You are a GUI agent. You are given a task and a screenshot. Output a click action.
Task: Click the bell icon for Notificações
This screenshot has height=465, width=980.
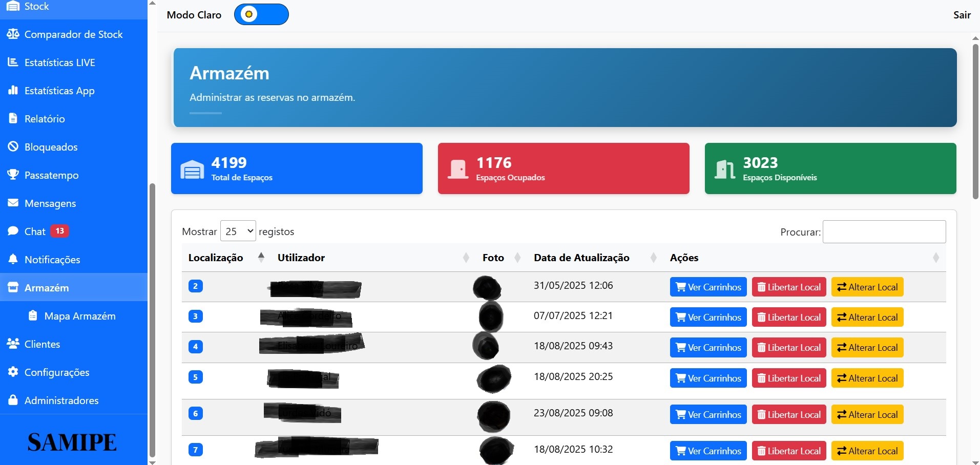[x=13, y=259]
